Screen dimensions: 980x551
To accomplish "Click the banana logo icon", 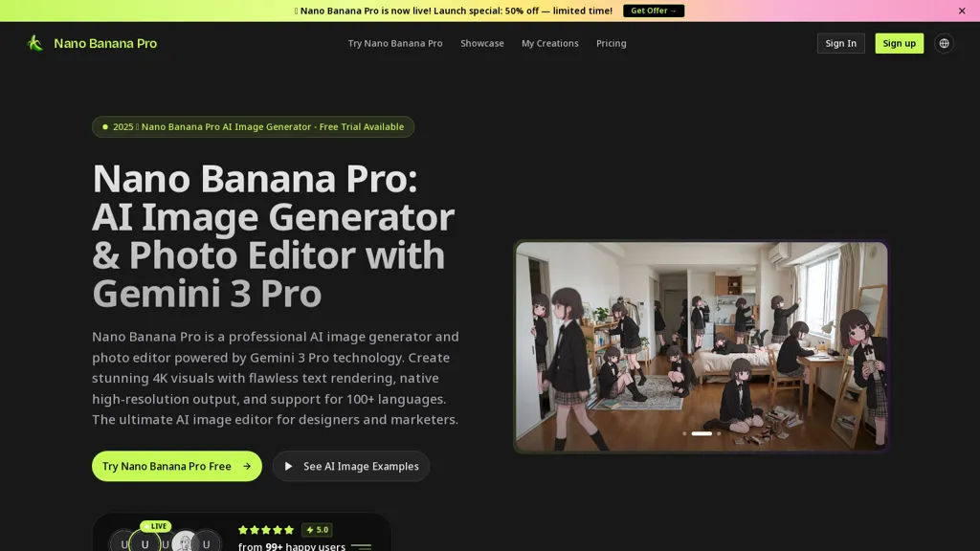I will pyautogui.click(x=35, y=43).
